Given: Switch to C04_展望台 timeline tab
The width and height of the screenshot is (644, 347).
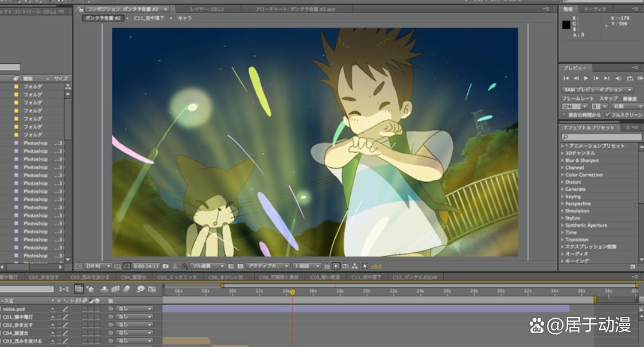Looking at the screenshot, I should [x=134, y=277].
